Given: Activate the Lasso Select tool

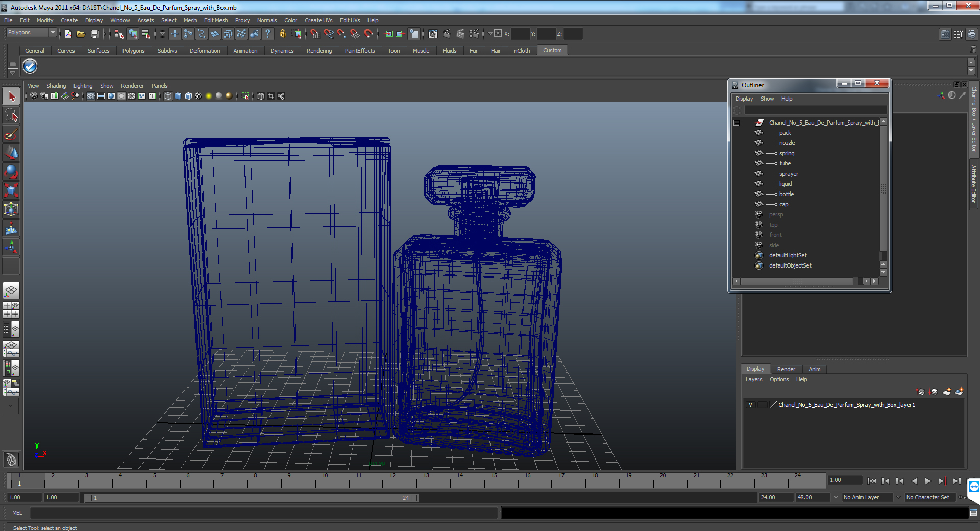Looking at the screenshot, I should 11,116.
